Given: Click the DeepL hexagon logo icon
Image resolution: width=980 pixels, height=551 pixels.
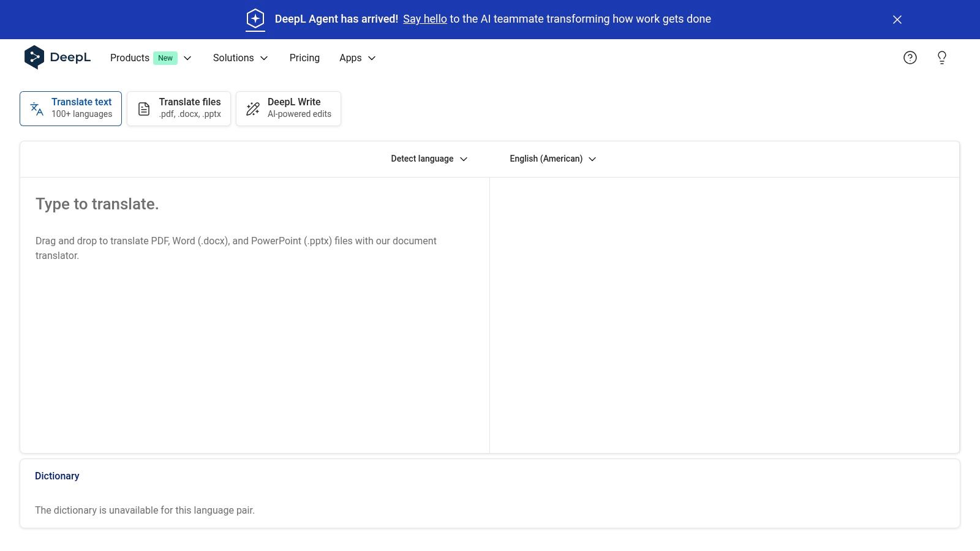Looking at the screenshot, I should [34, 57].
